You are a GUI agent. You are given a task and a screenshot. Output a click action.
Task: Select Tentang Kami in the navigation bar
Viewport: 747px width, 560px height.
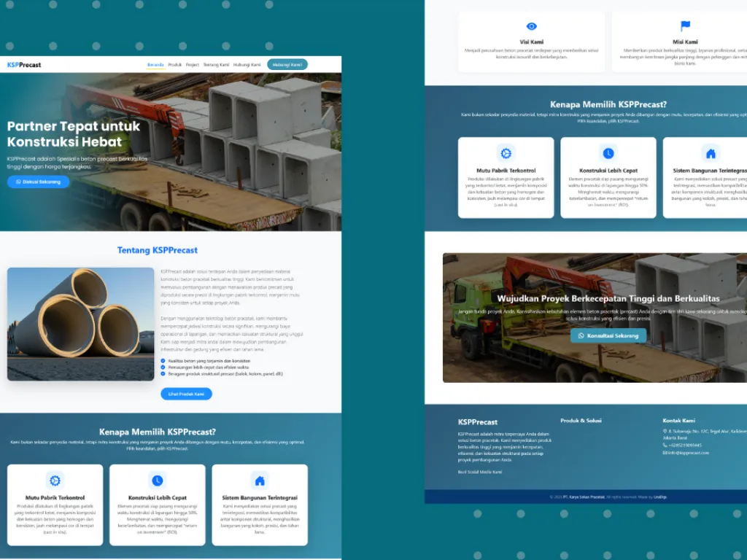pyautogui.click(x=216, y=65)
